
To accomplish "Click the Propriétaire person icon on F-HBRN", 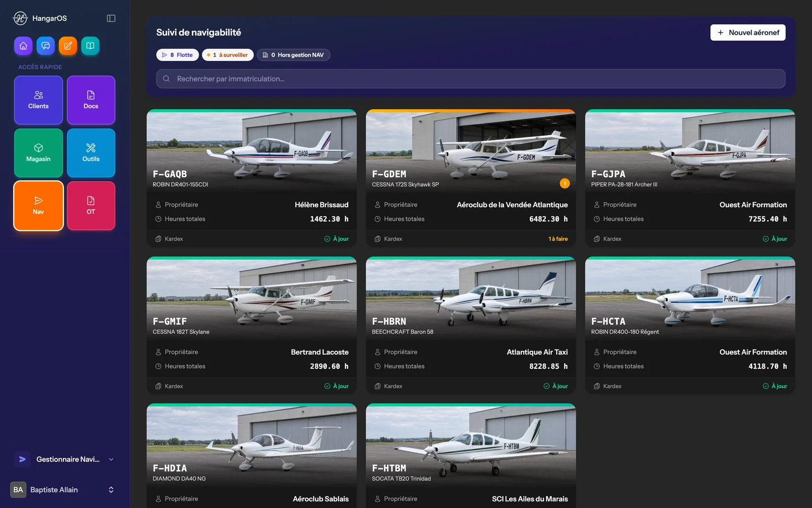I will pyautogui.click(x=378, y=352).
